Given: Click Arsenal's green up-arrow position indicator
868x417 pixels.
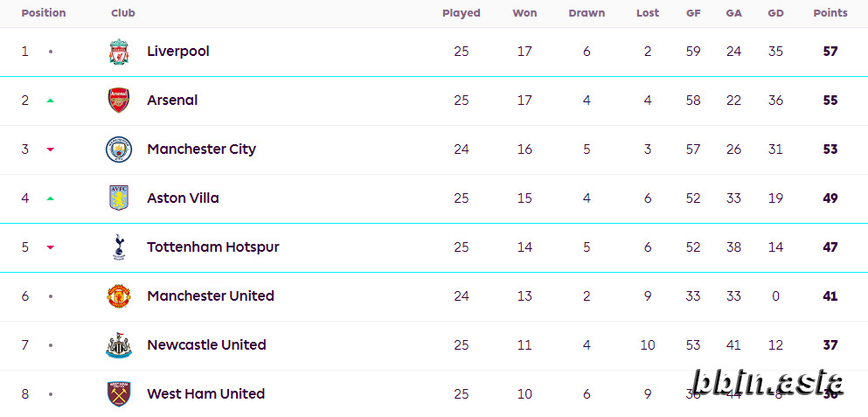Looking at the screenshot, I should (51, 101).
